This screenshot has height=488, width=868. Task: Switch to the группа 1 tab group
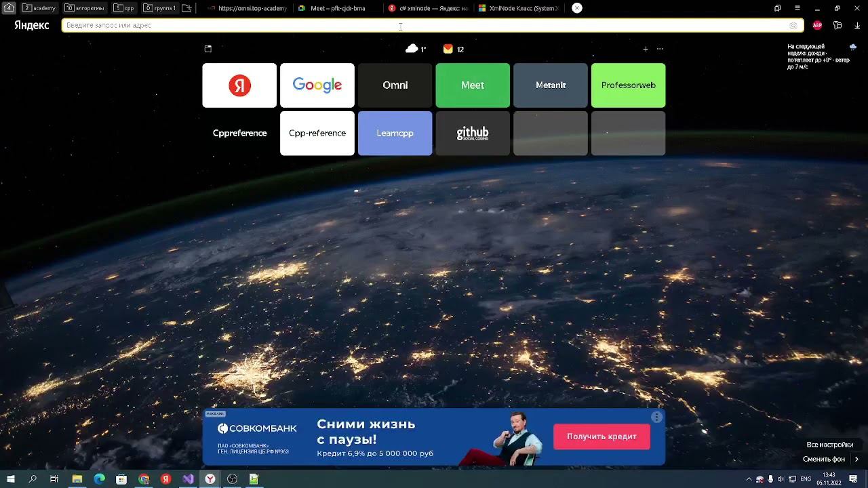pyautogui.click(x=160, y=8)
